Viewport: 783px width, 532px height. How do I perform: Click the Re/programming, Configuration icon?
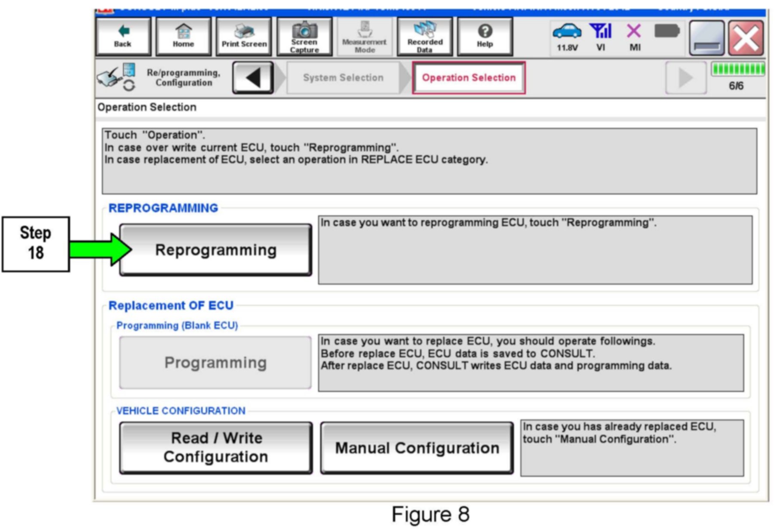[117, 77]
